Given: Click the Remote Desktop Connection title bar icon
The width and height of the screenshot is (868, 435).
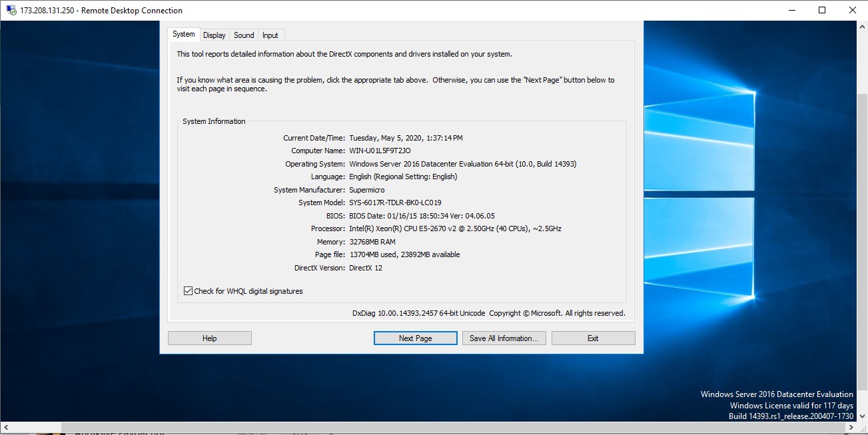Looking at the screenshot, I should click(x=11, y=10).
